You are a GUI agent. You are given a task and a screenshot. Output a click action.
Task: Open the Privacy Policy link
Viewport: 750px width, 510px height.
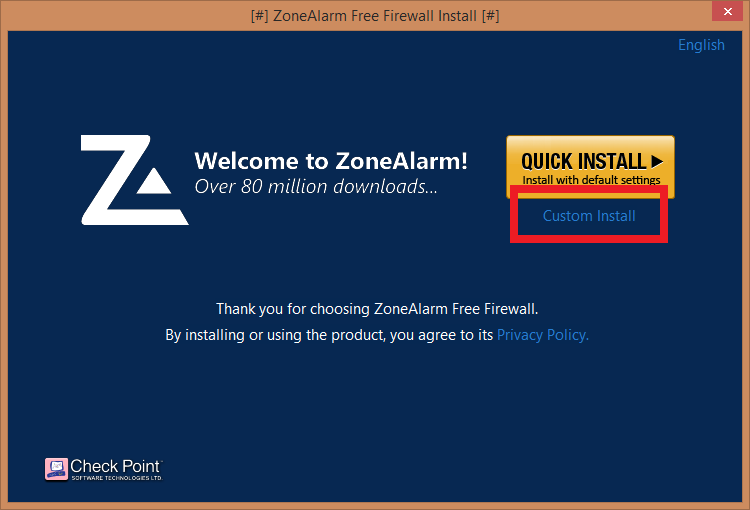pyautogui.click(x=542, y=335)
